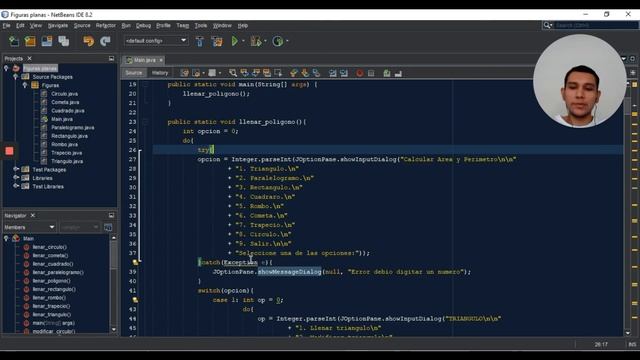This screenshot has width=640, height=360.
Task: Click the Navigator filter icon beside the combo
Action: pos(108,227)
